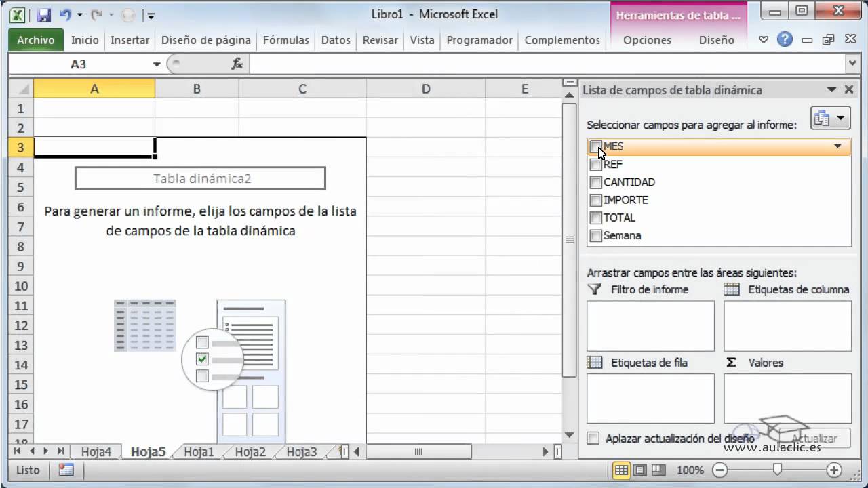Go to last sheet navigation arrow
868x488 pixels.
point(60,451)
